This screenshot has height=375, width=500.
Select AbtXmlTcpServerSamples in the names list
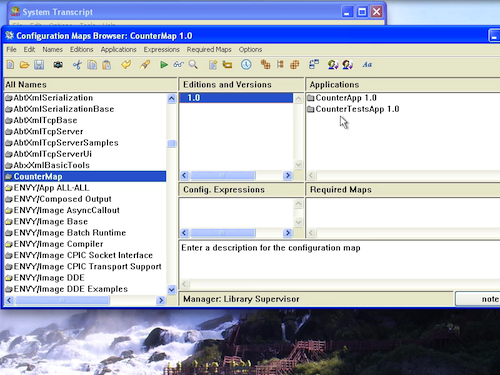85,143
